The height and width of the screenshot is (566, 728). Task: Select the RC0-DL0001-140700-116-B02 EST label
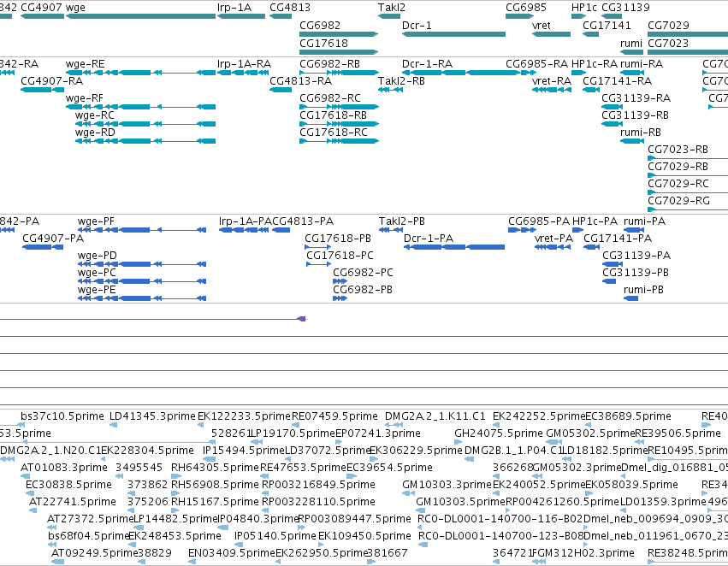(500, 518)
